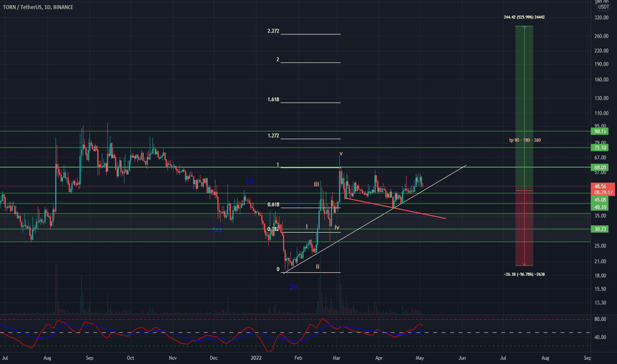Select the 60.09 green price label
Screen dimensions: 617x364
pyautogui.click(x=600, y=167)
